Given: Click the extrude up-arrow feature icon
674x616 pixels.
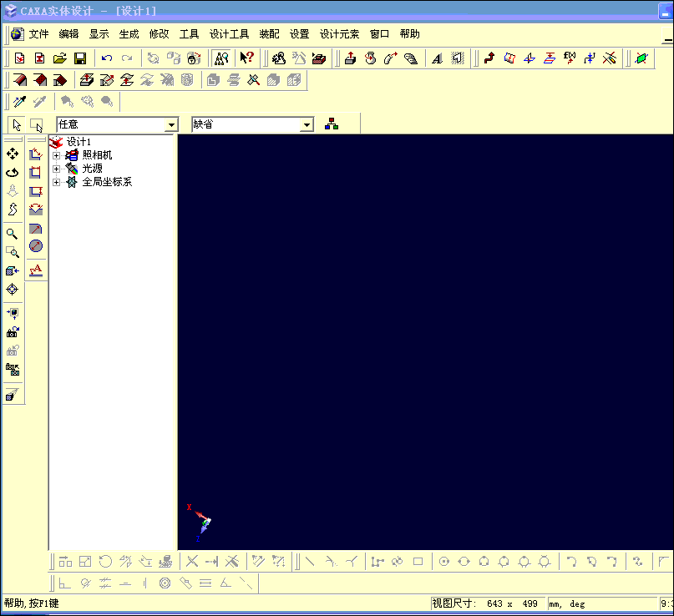Looking at the screenshot, I should click(350, 58).
